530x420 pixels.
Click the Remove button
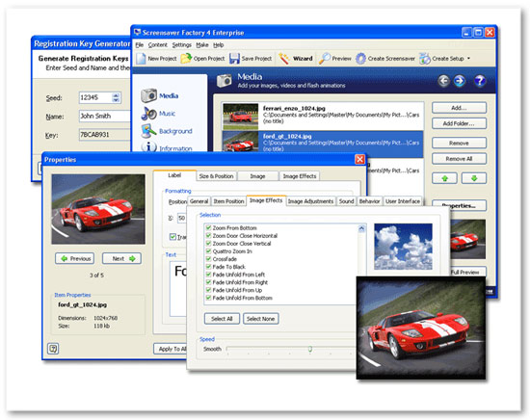[459, 143]
